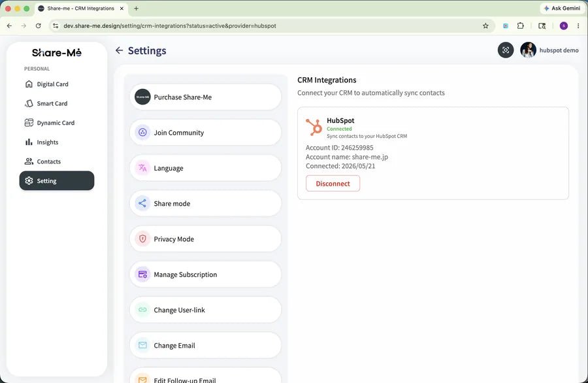This screenshot has width=588, height=383.
Task: Click the Account ID 246259985 text
Action: click(x=339, y=148)
